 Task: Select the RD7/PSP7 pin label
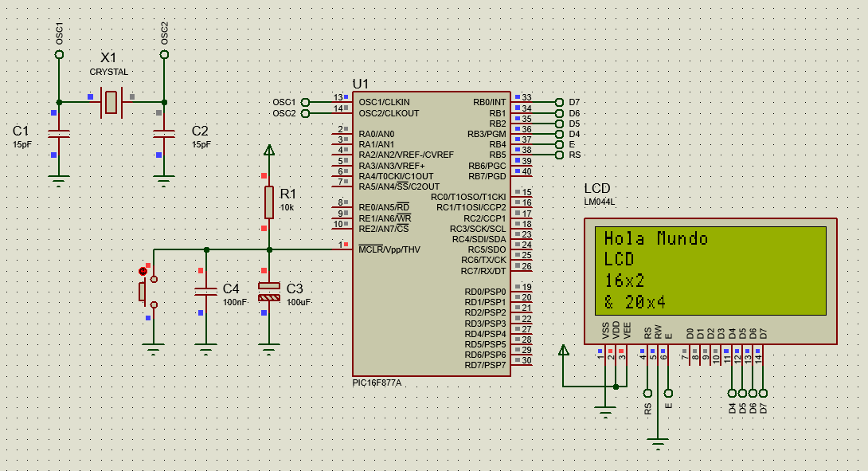click(486, 365)
